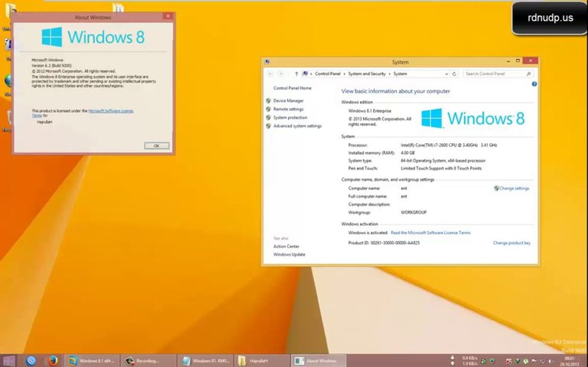Open the HajrullaH folder taskbar item
The image size is (588, 367).
pyautogui.click(x=262, y=360)
